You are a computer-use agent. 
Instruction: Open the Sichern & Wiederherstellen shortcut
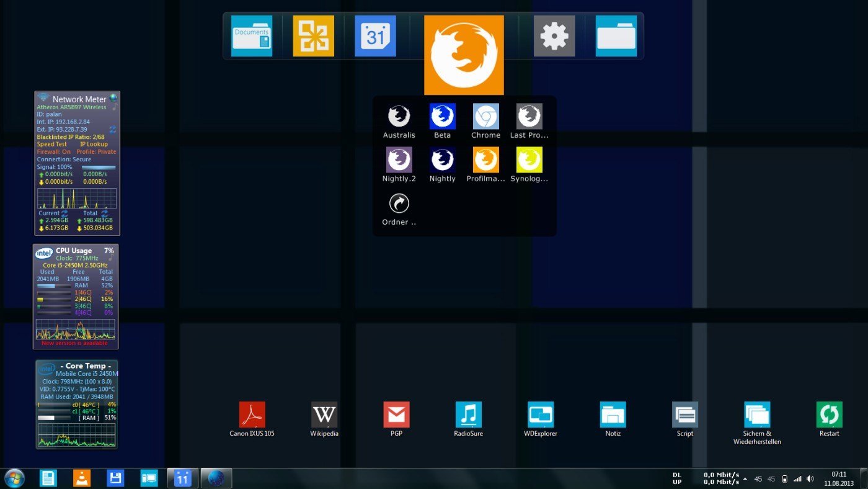point(757,423)
